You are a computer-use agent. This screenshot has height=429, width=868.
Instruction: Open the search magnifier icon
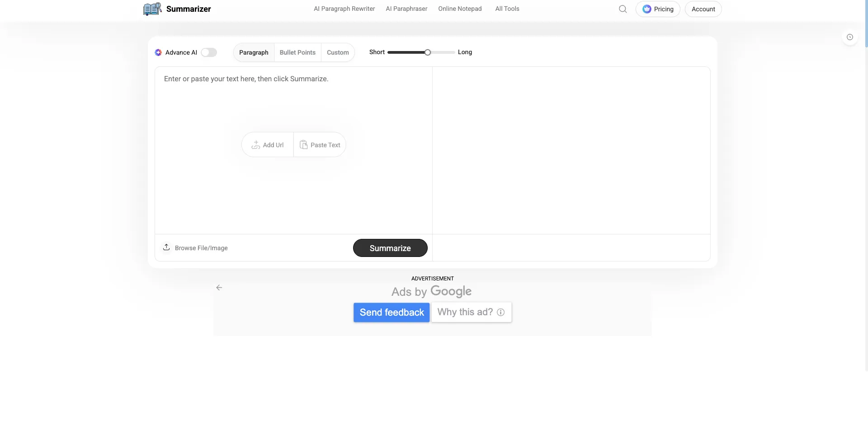click(623, 9)
